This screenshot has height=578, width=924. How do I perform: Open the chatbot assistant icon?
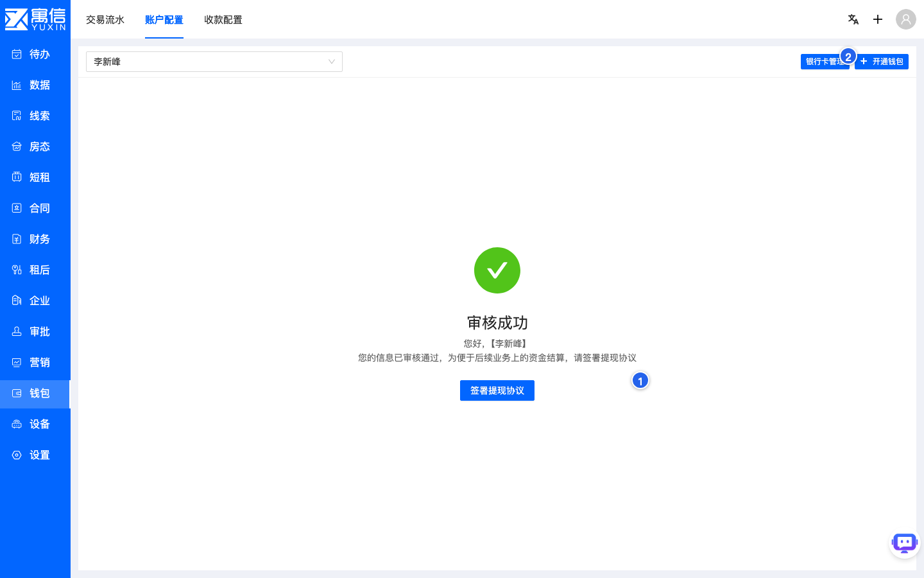click(905, 543)
